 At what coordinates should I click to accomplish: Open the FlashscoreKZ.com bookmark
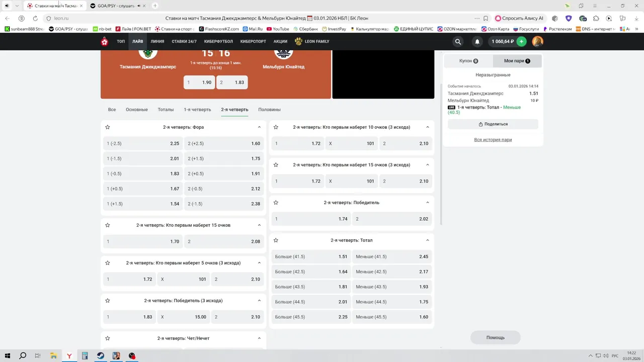(x=219, y=29)
